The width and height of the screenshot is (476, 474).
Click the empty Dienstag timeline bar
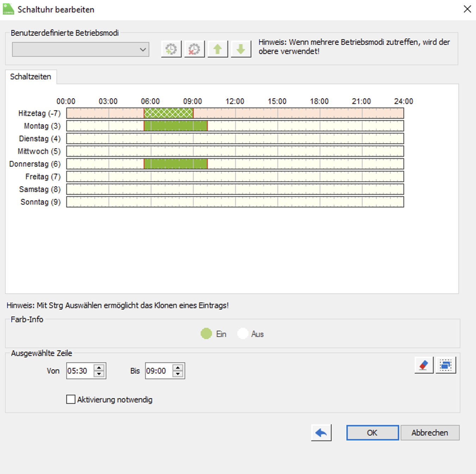coord(235,138)
